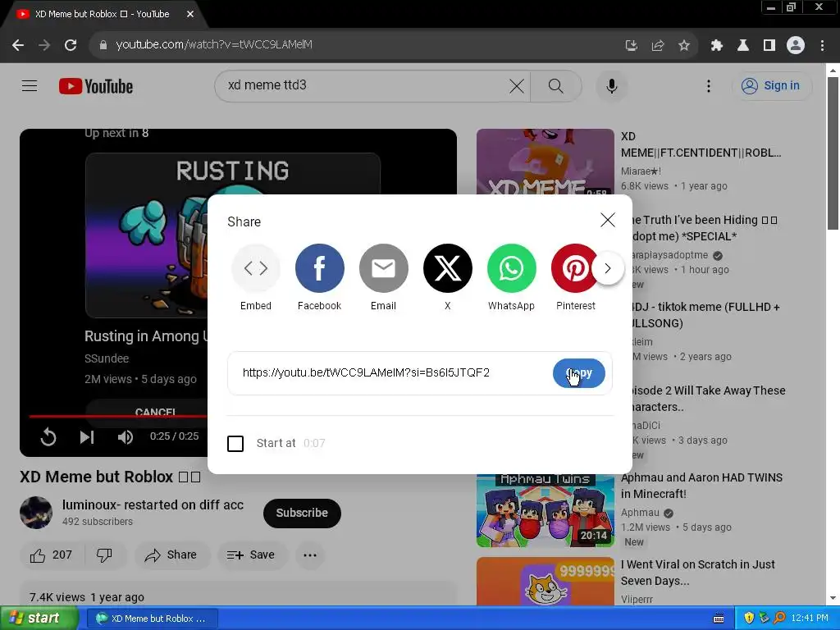Viewport: 840px width, 630px height.
Task: Search with your voice microphone
Action: [x=611, y=85]
